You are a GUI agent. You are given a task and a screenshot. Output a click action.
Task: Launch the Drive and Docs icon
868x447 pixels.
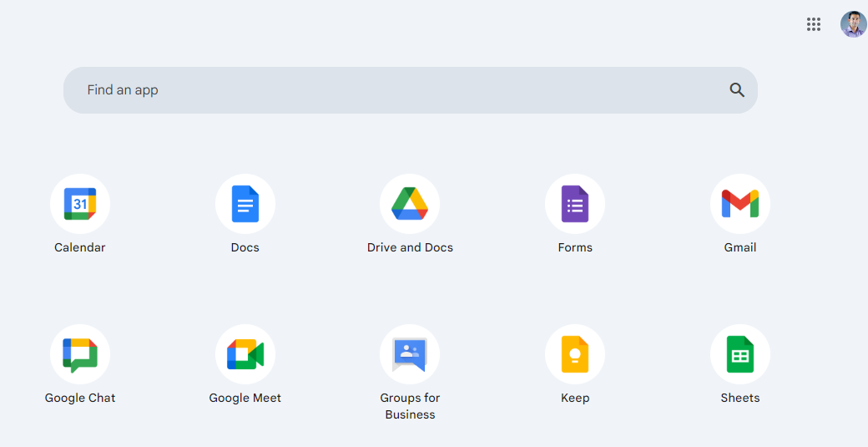[x=410, y=204]
